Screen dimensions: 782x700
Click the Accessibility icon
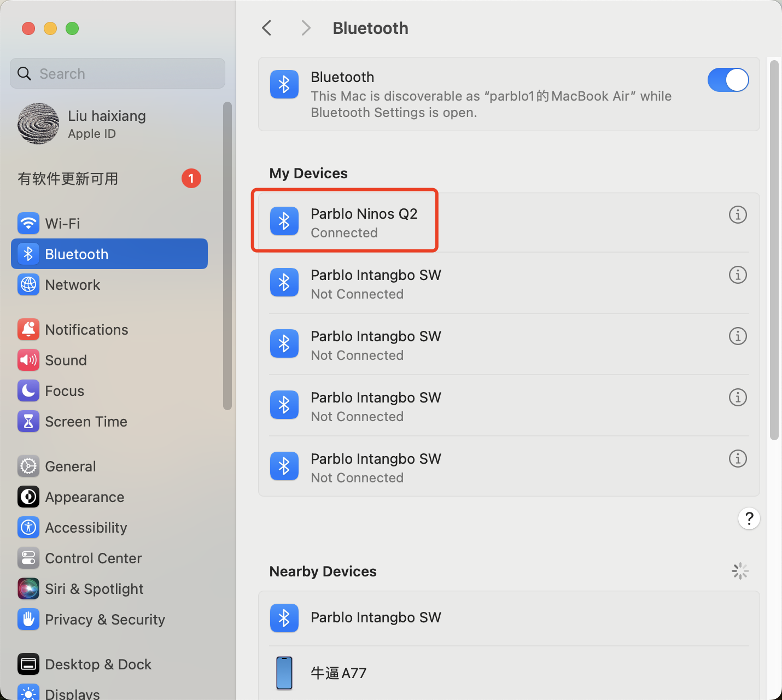(x=28, y=527)
